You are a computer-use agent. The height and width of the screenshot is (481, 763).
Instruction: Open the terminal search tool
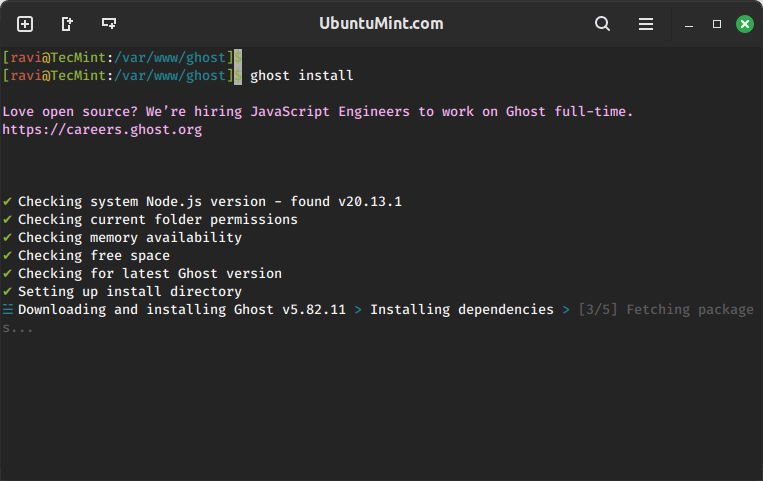[x=602, y=24]
